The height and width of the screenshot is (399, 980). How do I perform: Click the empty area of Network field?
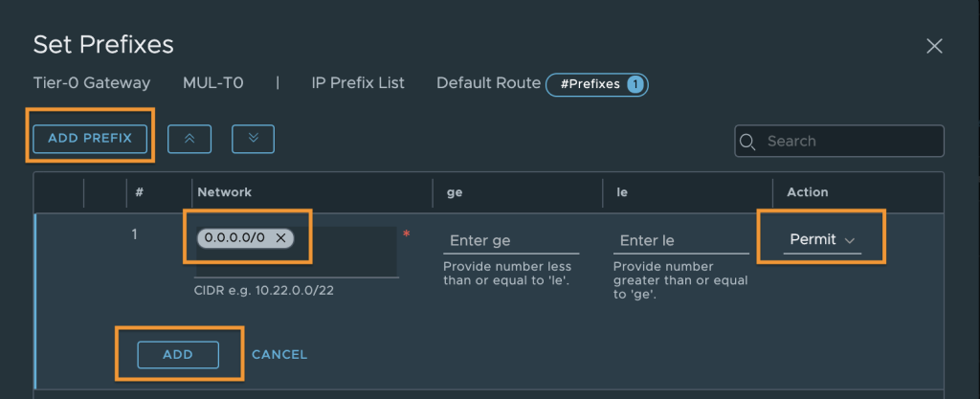tap(345, 253)
